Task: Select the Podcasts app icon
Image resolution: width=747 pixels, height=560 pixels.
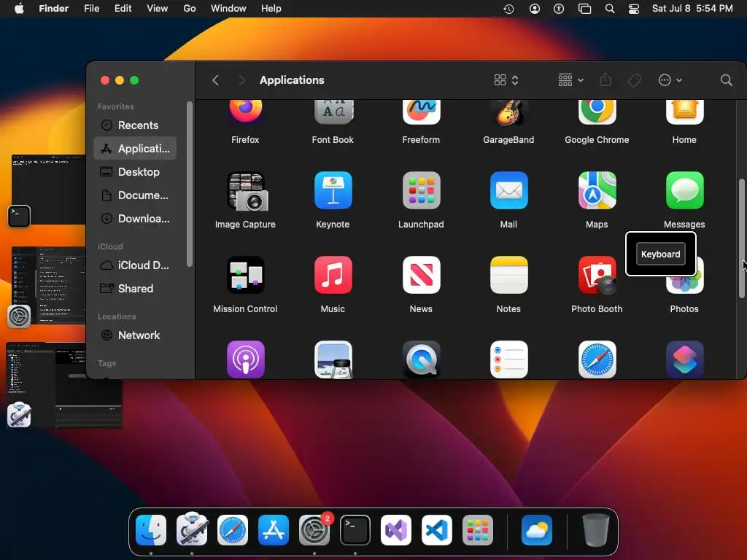Action: tap(245, 359)
